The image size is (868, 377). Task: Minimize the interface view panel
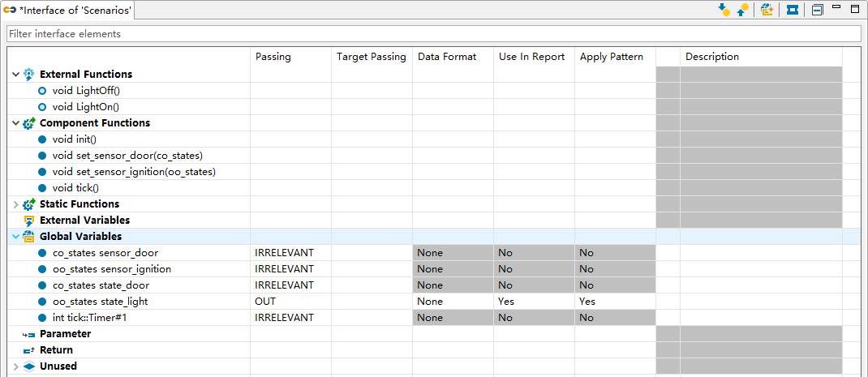click(x=837, y=8)
